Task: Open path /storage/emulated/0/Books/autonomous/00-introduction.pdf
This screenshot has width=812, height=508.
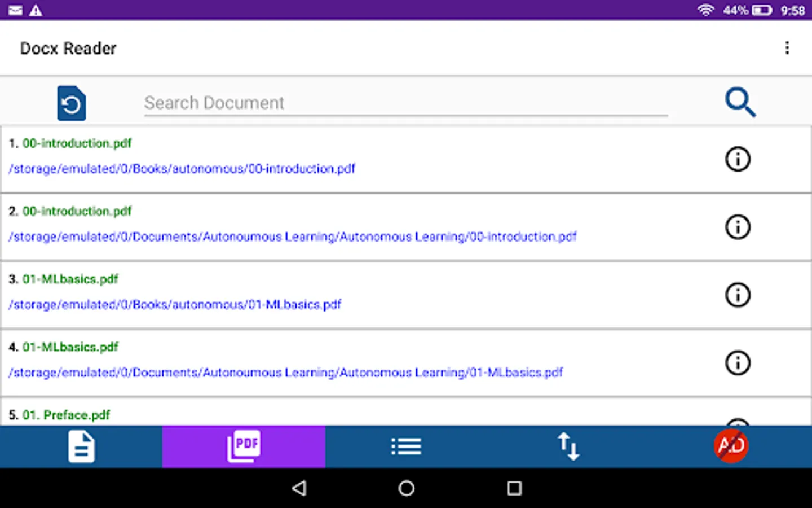Action: point(182,169)
